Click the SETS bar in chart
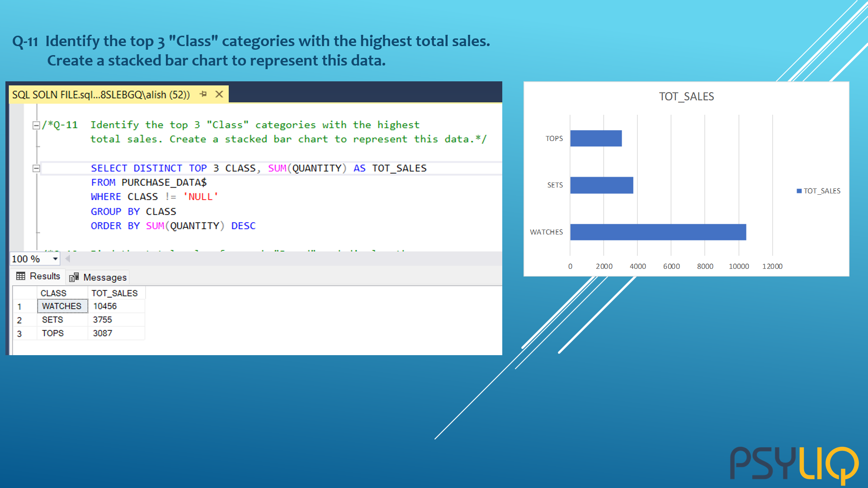 tap(601, 185)
